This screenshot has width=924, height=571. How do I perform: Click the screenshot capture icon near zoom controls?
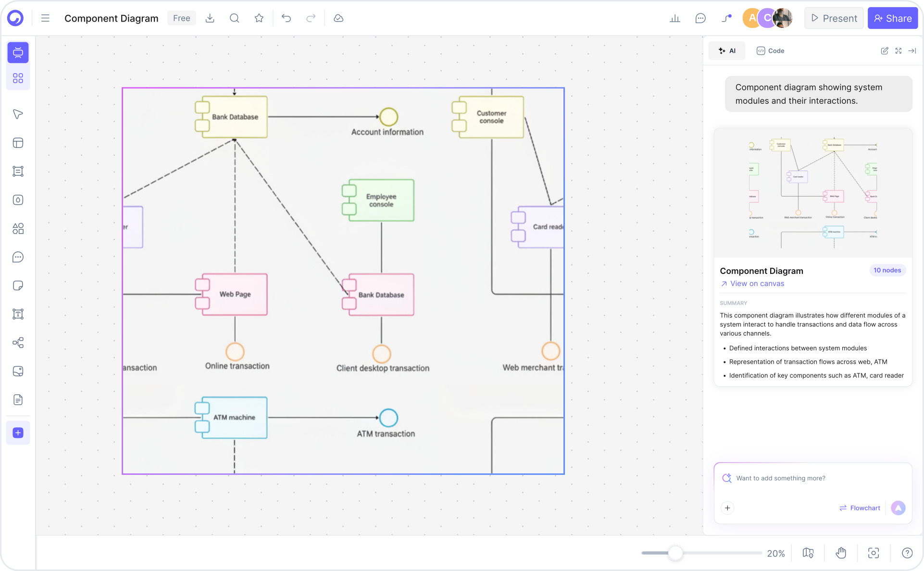click(874, 553)
